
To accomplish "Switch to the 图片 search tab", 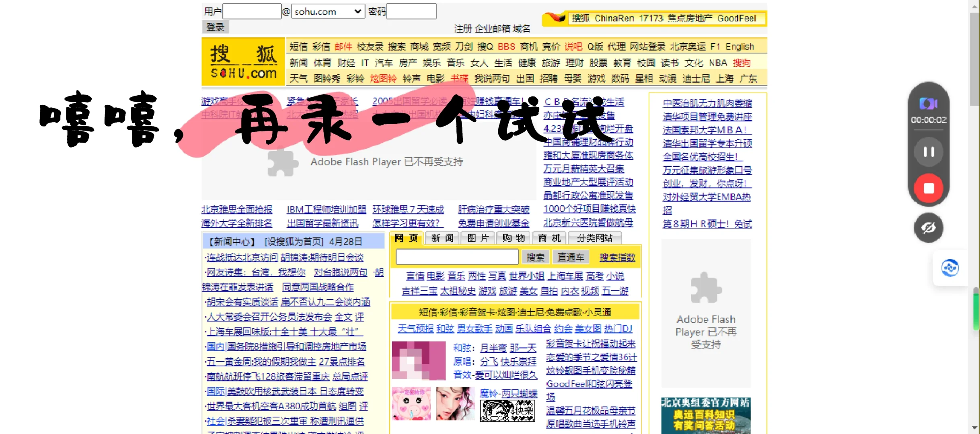I will [x=478, y=238].
